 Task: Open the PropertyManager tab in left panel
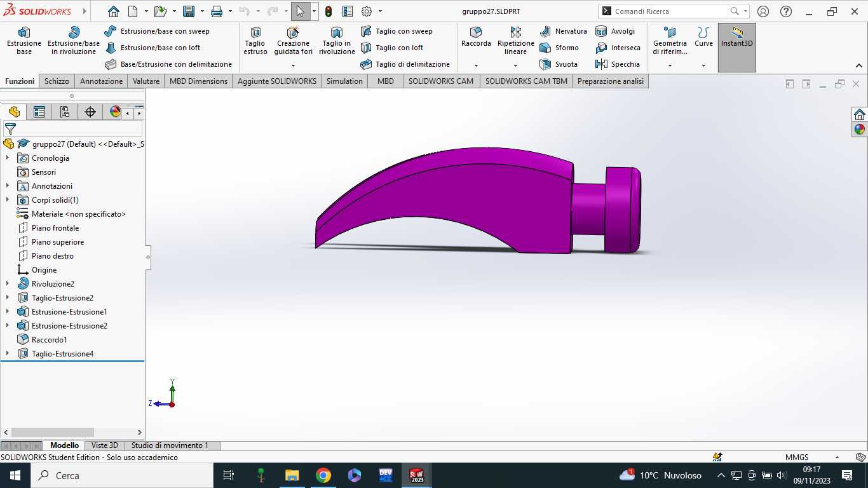(x=39, y=112)
